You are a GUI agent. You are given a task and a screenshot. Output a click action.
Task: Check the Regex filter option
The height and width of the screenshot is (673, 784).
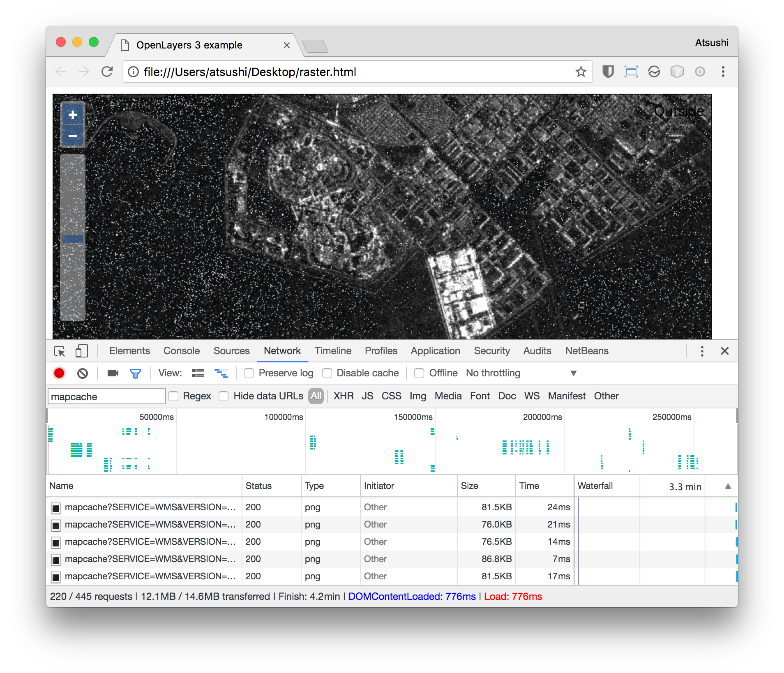point(174,396)
